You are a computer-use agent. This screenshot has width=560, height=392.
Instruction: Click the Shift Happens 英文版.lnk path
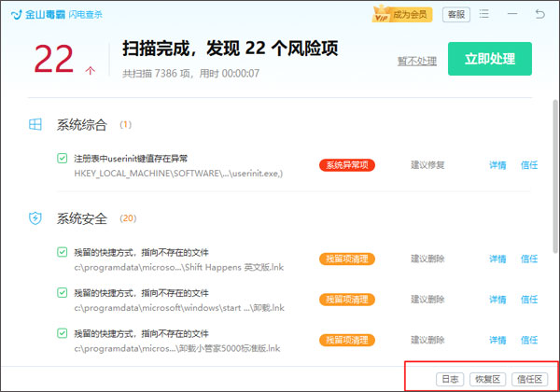click(178, 268)
